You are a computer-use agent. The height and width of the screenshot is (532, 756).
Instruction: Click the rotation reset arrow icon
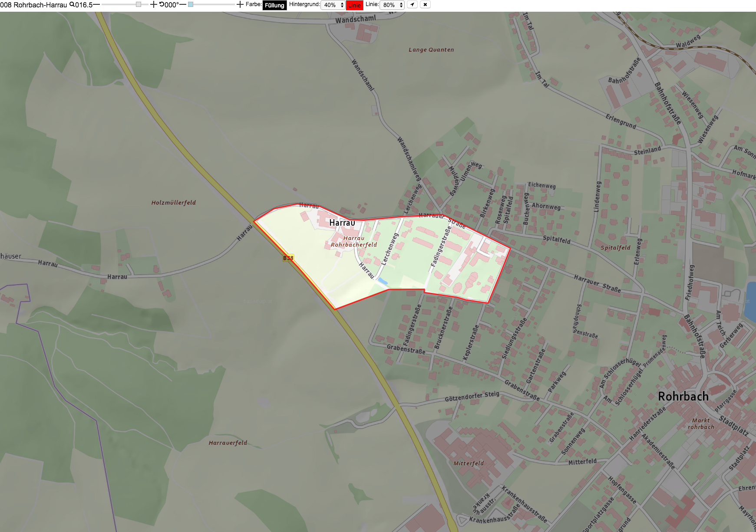pyautogui.click(x=162, y=4)
